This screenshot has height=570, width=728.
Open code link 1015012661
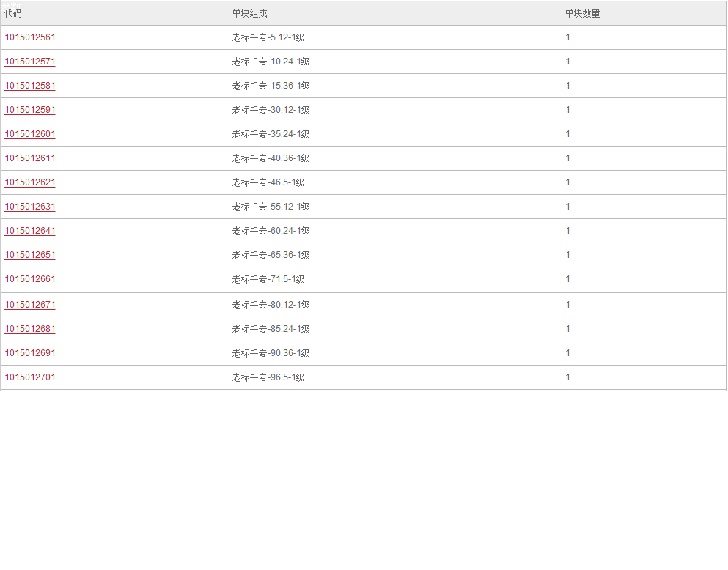[x=30, y=278]
